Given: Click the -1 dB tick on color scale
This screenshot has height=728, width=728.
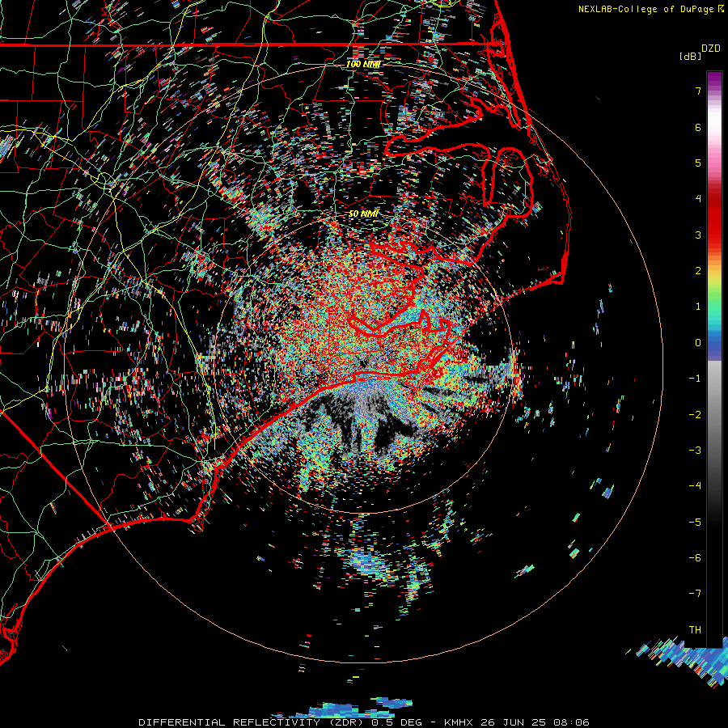Looking at the screenshot, I should tap(695, 379).
